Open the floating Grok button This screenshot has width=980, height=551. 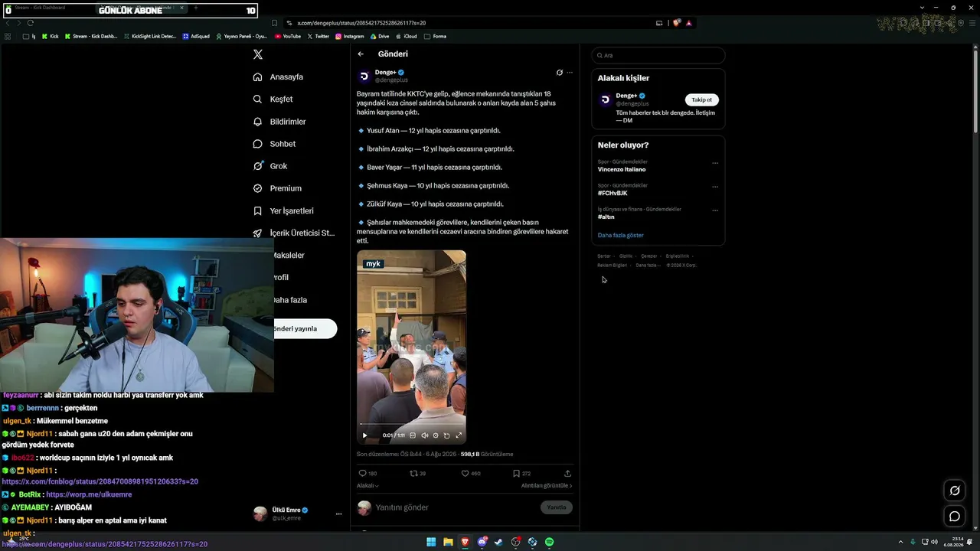(955, 491)
